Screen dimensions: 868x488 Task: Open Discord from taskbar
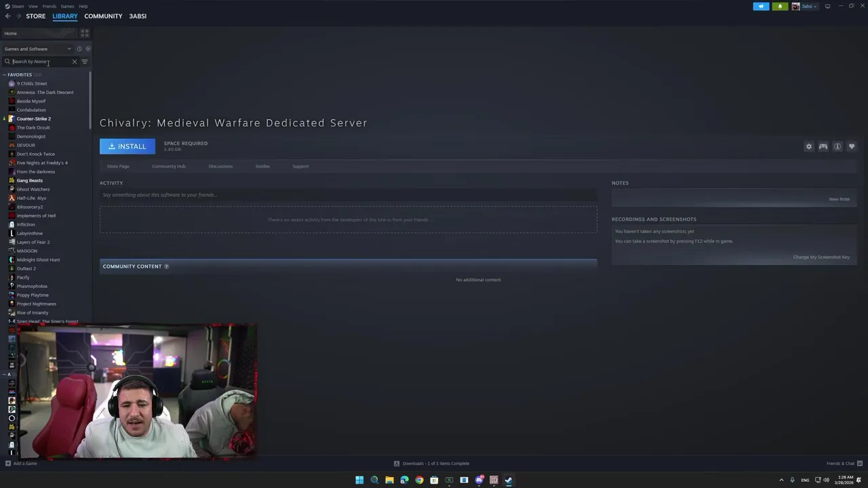pos(479,480)
